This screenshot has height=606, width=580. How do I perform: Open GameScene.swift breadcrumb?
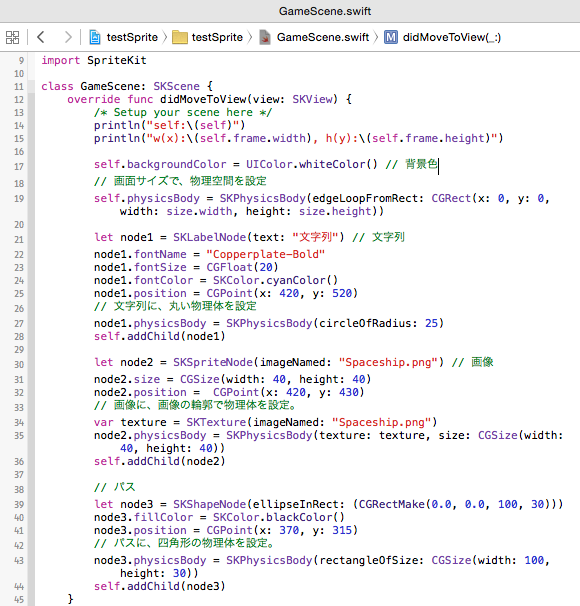pyautogui.click(x=323, y=37)
